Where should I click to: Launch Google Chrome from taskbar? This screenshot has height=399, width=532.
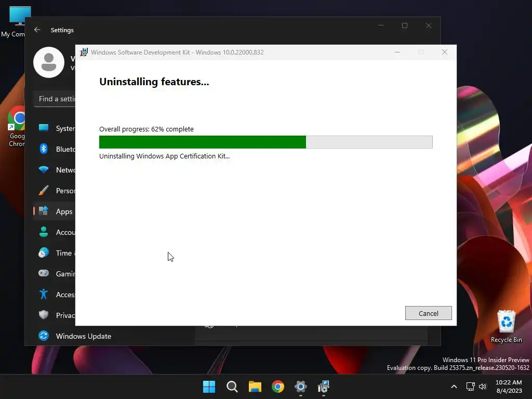coord(278,387)
